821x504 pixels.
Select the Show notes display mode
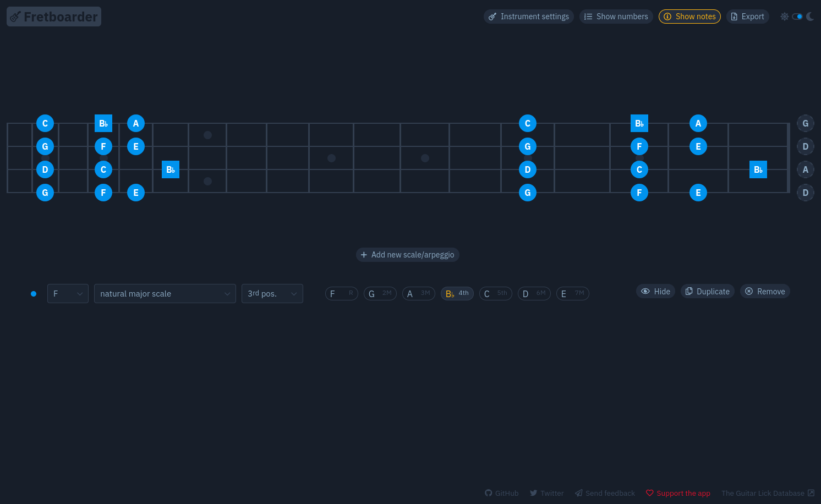689,17
